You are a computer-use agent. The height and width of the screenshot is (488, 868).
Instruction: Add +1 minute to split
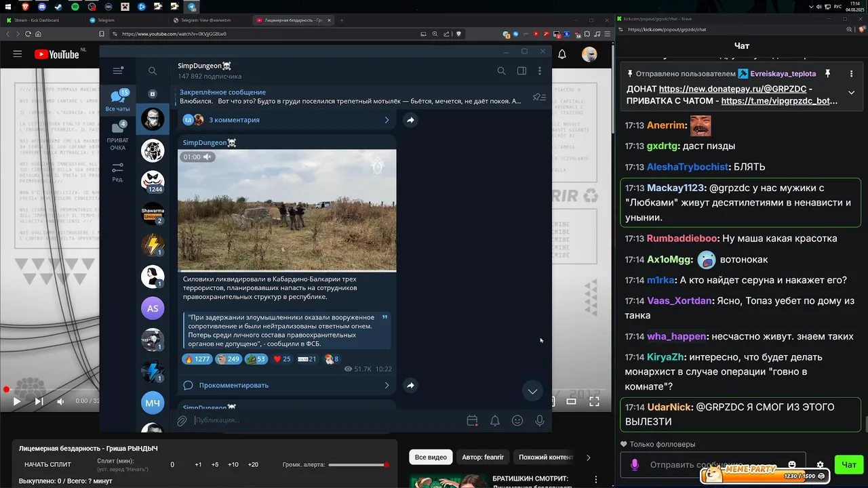click(x=198, y=464)
